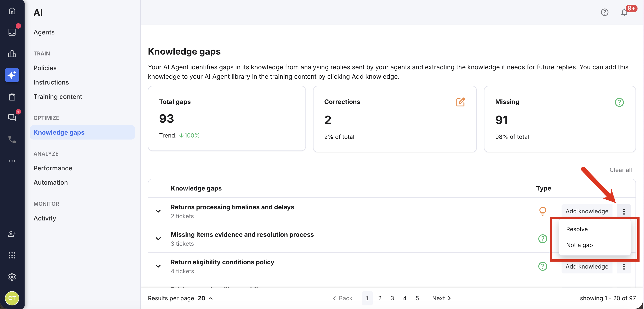Click the home icon in the sidebar
The width and height of the screenshot is (644, 309).
tap(12, 11)
